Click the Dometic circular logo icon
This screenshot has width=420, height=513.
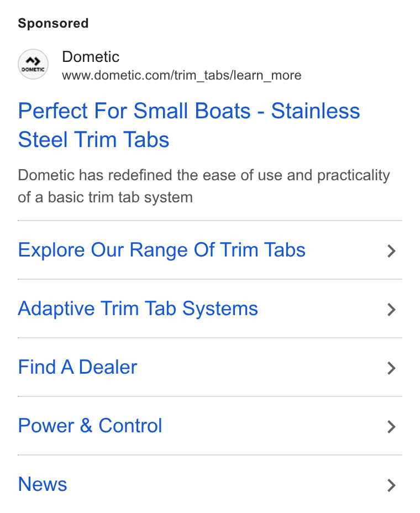click(x=33, y=64)
